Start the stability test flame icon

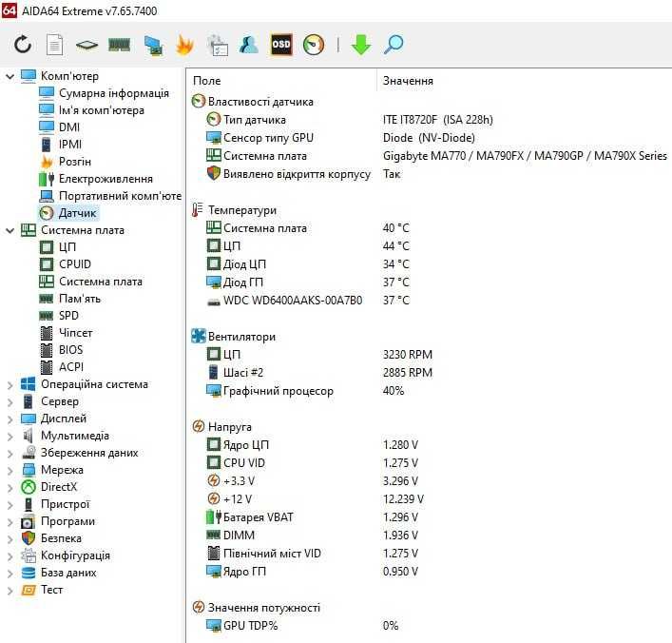point(184,45)
